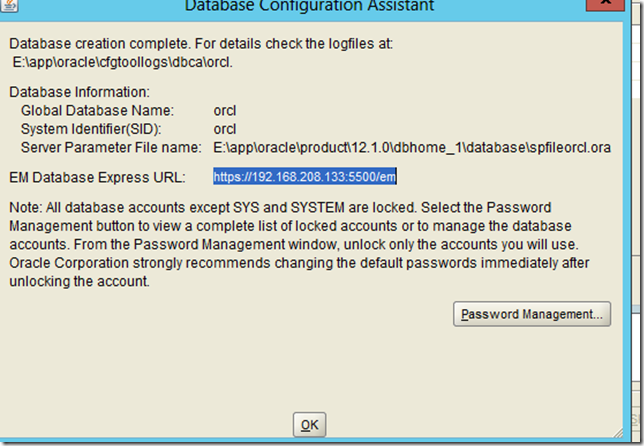
Task: Select the Global Database Name label
Action: [x=97, y=110]
